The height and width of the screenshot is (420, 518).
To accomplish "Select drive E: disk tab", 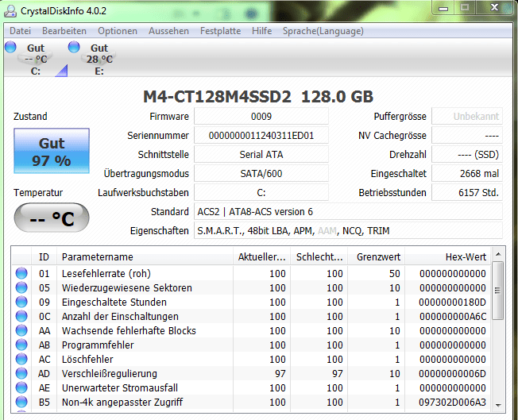I will pos(99,59).
